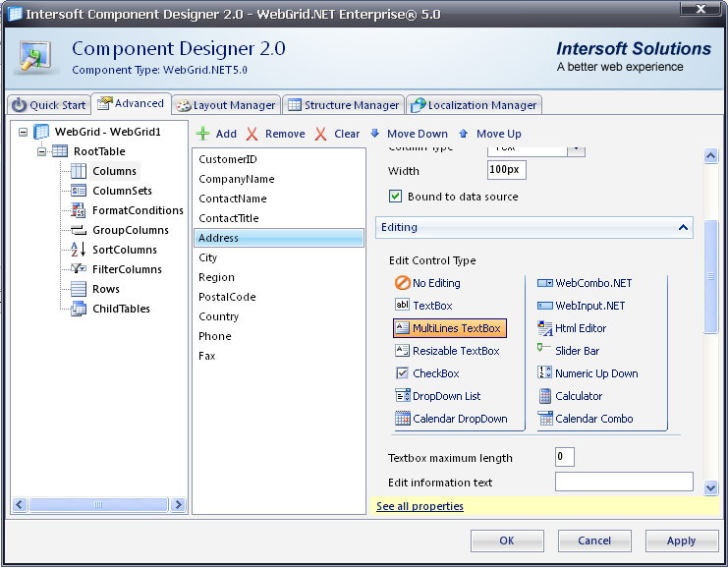Select the No Editing control type icon
Image resolution: width=728 pixels, height=569 pixels.
[x=402, y=282]
